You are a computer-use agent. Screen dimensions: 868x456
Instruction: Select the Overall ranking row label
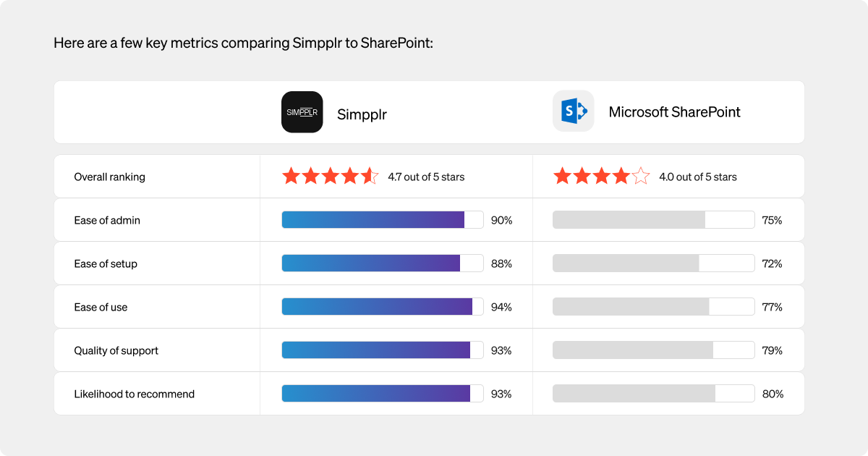click(109, 177)
